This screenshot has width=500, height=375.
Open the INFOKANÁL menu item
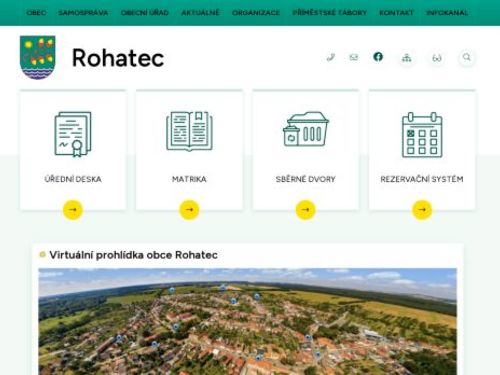[447, 13]
